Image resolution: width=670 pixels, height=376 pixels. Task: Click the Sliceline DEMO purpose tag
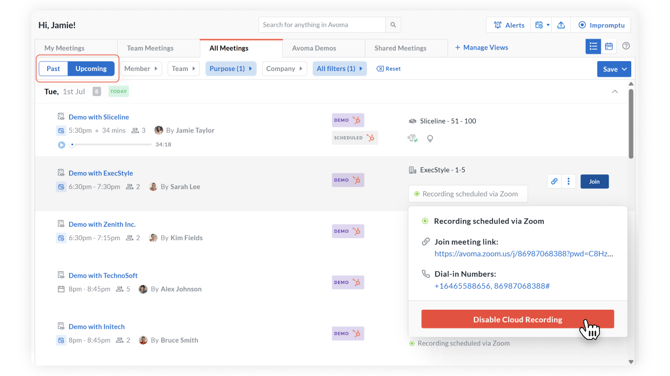348,120
